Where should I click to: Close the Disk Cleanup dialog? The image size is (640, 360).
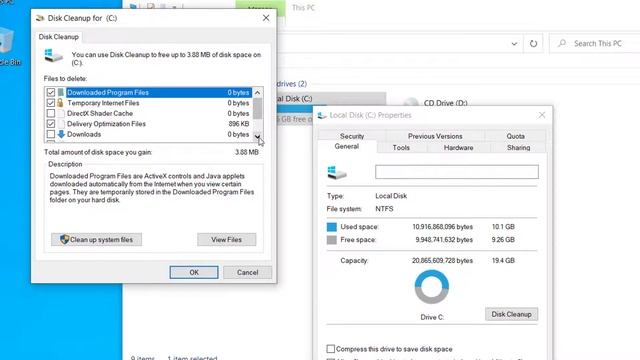pyautogui.click(x=266, y=18)
